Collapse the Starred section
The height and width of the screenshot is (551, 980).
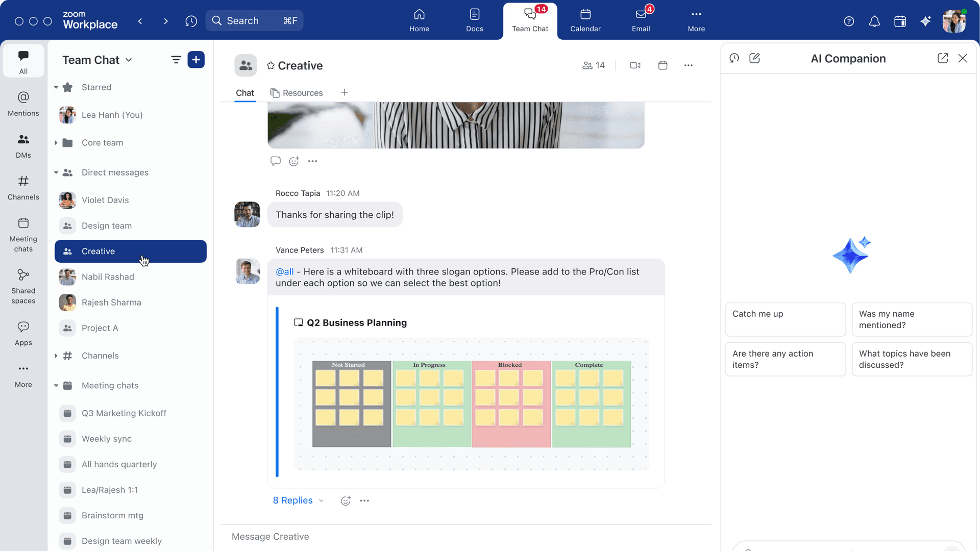[x=56, y=87]
